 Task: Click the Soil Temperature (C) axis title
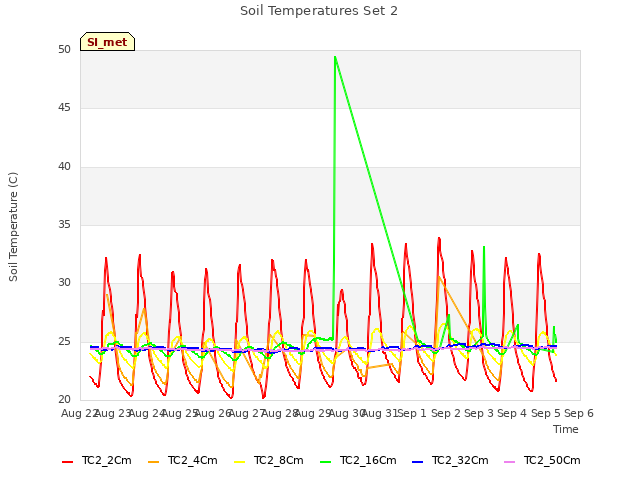click(13, 227)
